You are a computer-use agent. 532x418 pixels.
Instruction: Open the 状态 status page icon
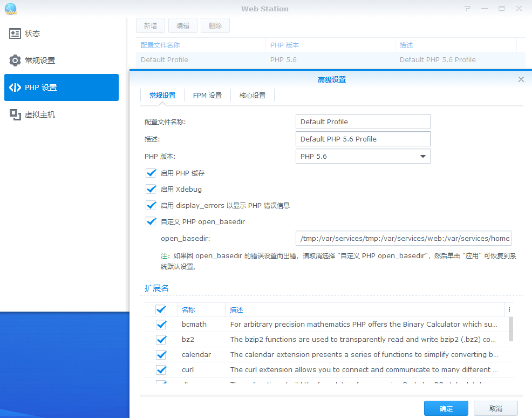pyautogui.click(x=15, y=33)
